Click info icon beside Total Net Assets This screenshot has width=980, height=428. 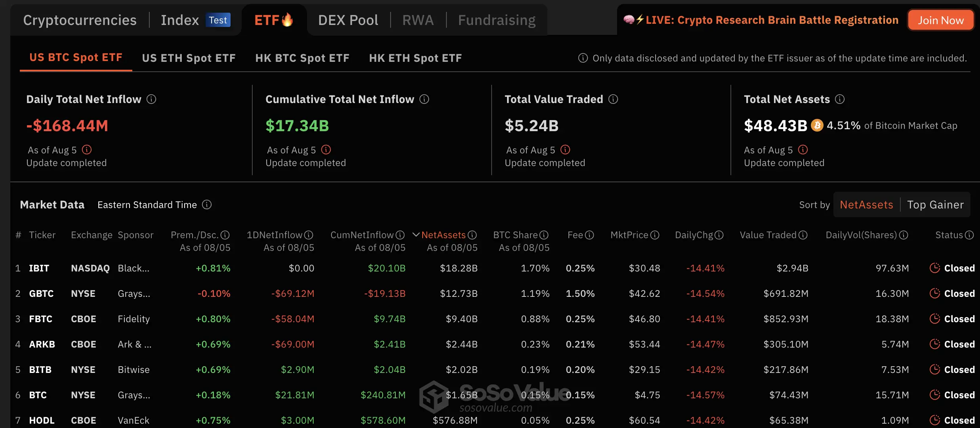(x=840, y=99)
